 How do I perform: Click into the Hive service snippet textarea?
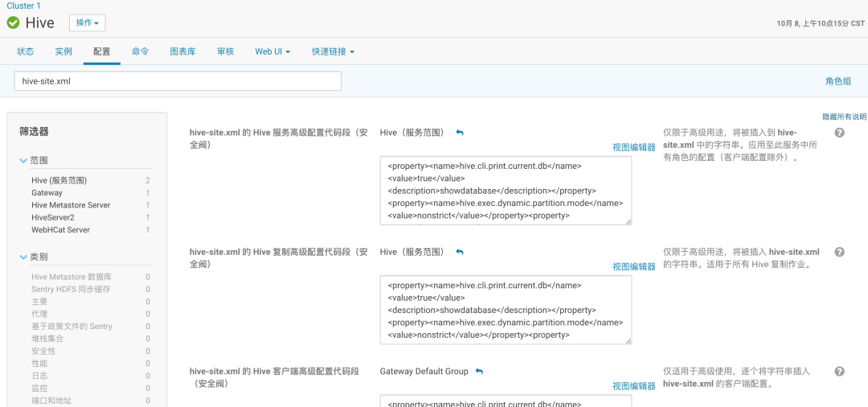tap(506, 191)
